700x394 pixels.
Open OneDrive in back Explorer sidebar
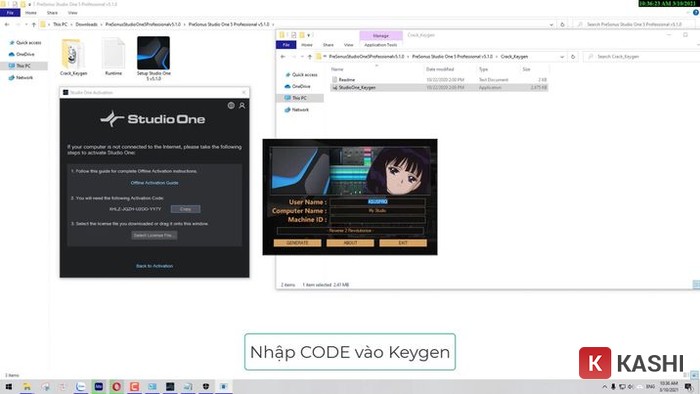click(22, 54)
